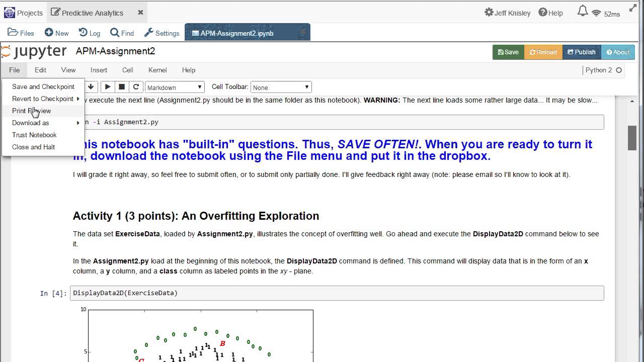Select Close and Halt
The height and width of the screenshot is (362, 644).
(x=43, y=147)
